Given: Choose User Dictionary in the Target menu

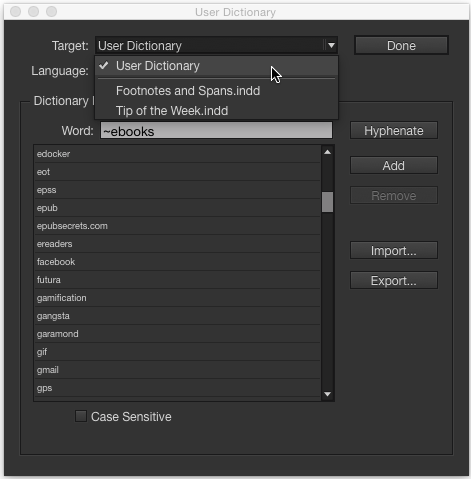Looking at the screenshot, I should 217,66.
